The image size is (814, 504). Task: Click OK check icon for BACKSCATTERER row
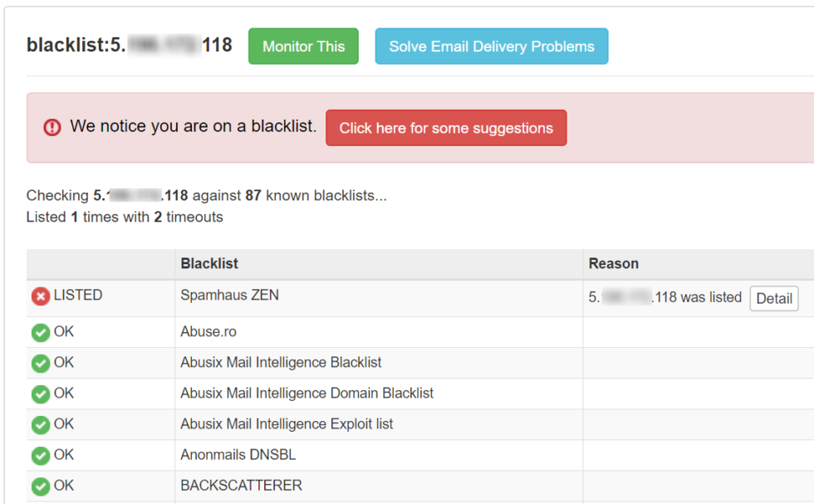tap(41, 487)
